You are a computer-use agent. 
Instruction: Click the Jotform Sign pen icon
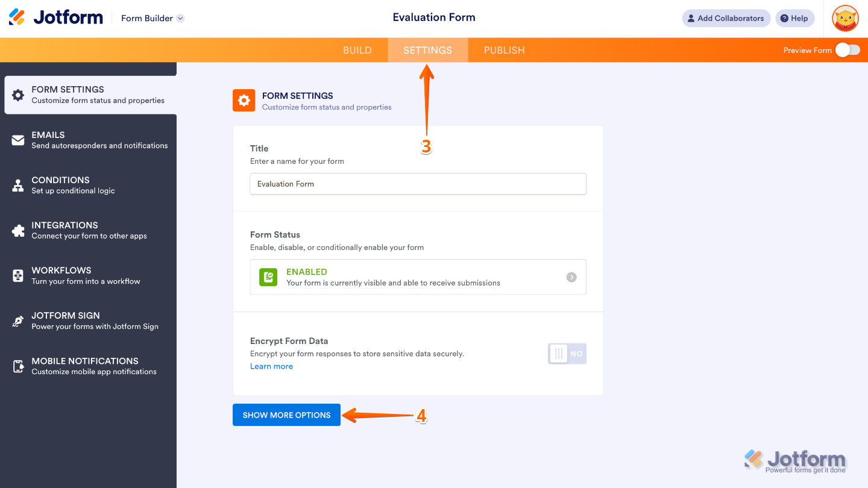[x=18, y=321]
